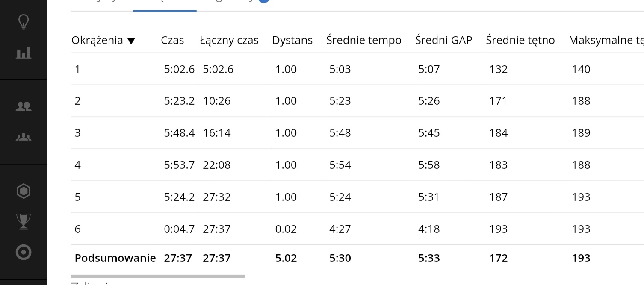Select the underlined active tab above table
Image resolution: width=644 pixels, height=285 pixels.
click(165, 5)
